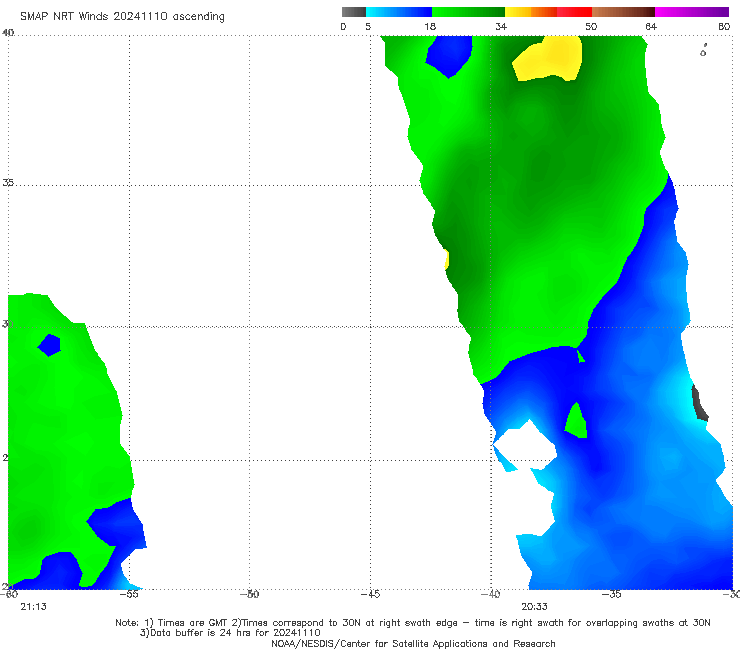The image size is (740, 650).
Task: Click the latitude label '30' on the left axis
Action: (7, 324)
